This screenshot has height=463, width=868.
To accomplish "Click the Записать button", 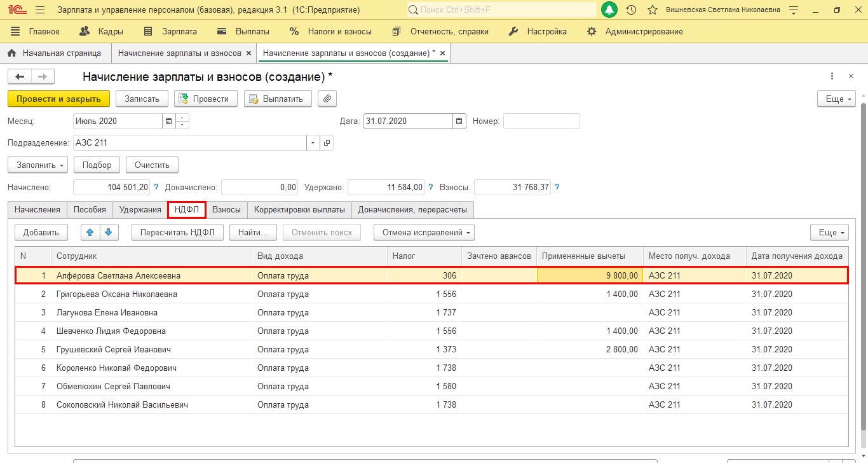I will pyautogui.click(x=142, y=99).
